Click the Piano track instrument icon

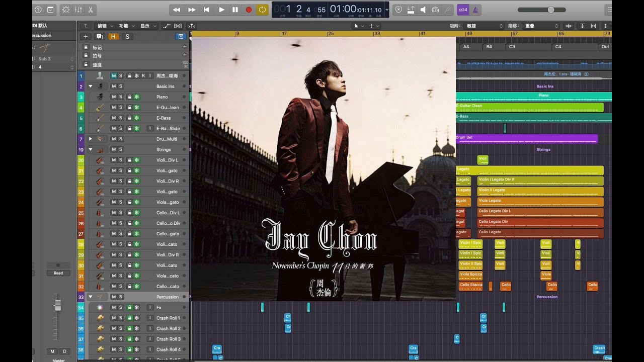click(x=100, y=97)
